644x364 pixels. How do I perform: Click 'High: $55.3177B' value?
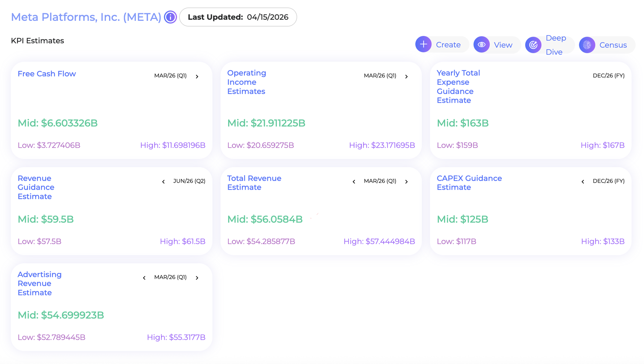(176, 337)
